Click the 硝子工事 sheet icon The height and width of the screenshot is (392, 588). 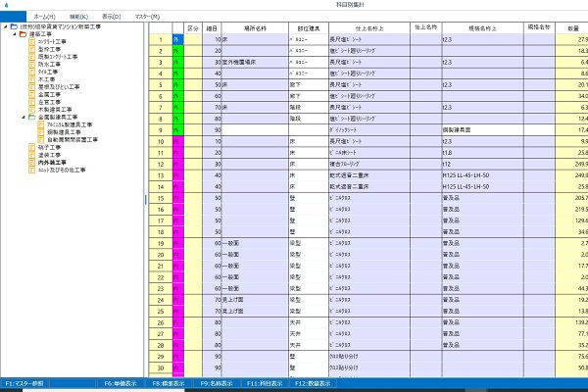32,147
